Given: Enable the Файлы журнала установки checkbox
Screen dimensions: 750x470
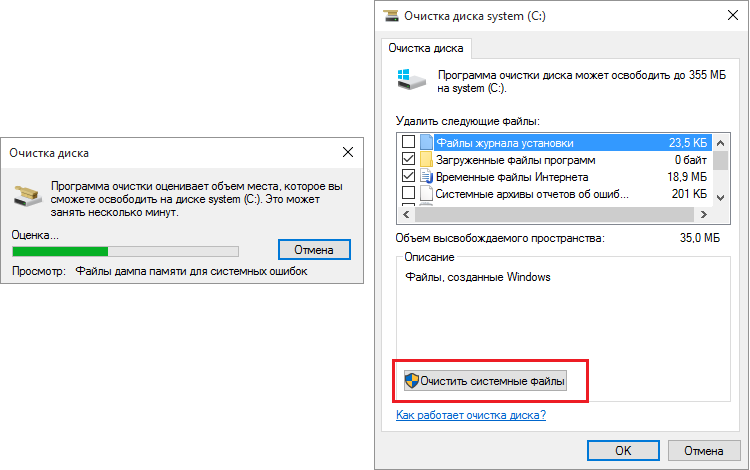Looking at the screenshot, I should pos(408,142).
